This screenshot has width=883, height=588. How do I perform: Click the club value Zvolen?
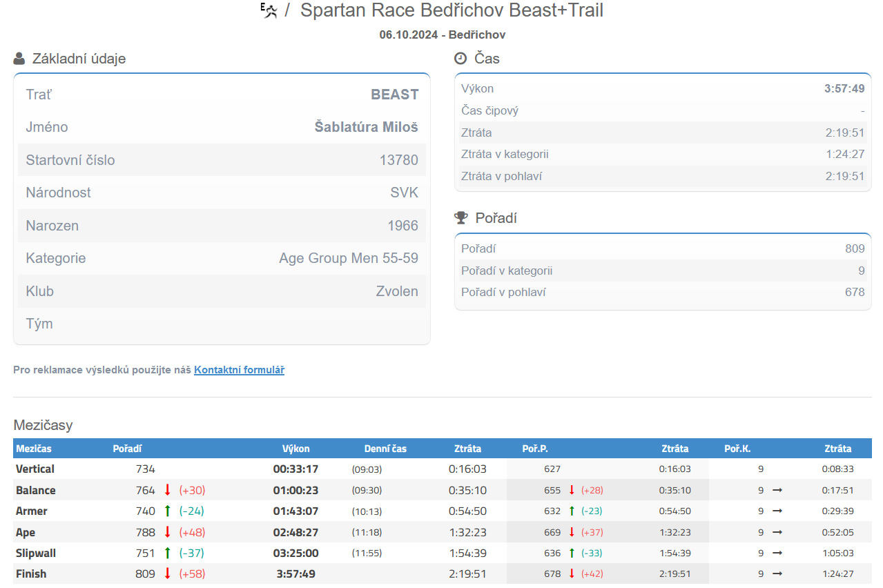pos(397,291)
